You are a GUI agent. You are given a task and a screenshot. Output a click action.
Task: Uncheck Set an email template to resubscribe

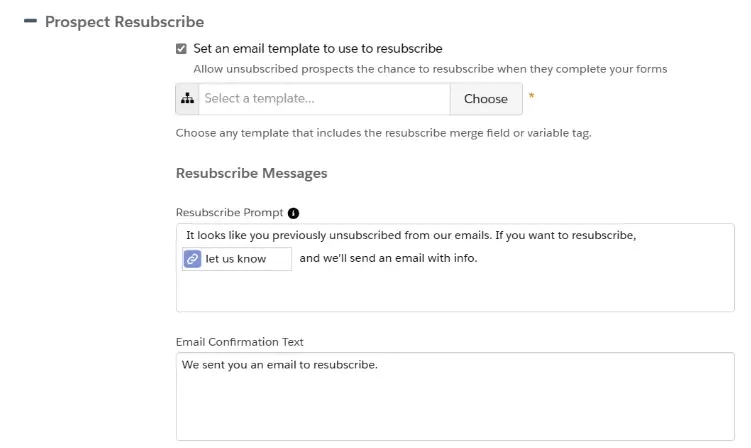pos(181,49)
